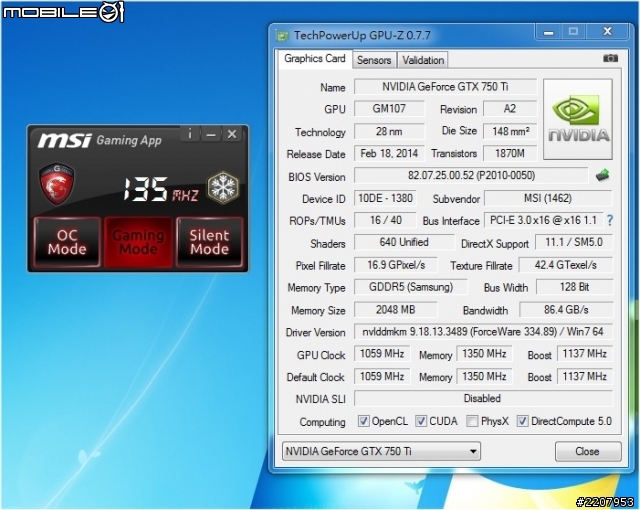Click the Memory Size 2048 MB field
The height and width of the screenshot is (510, 640).
point(395,310)
